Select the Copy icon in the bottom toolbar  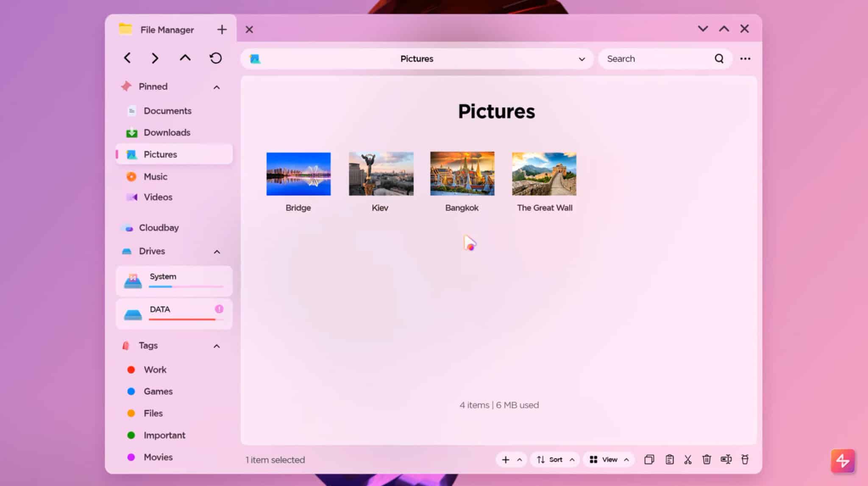649,459
